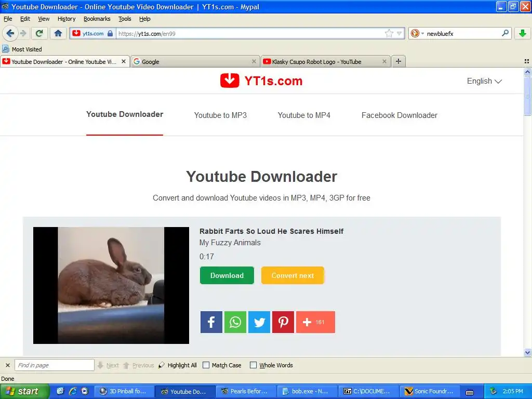Open downloads with the green arrow icon
The height and width of the screenshot is (399, 532).
coord(523,33)
